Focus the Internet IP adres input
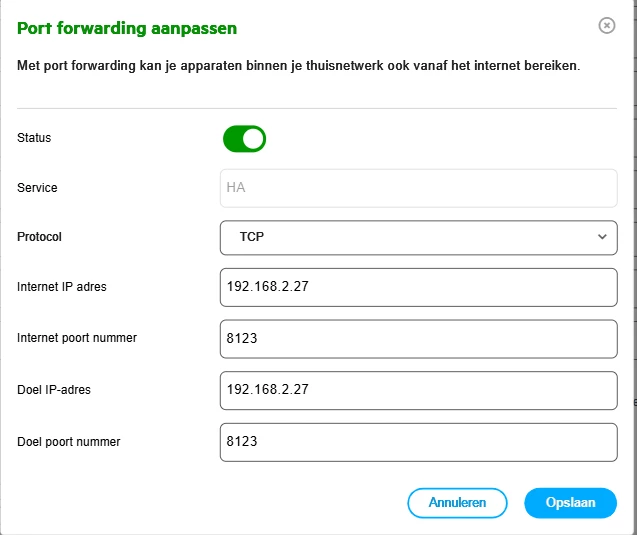 418,287
